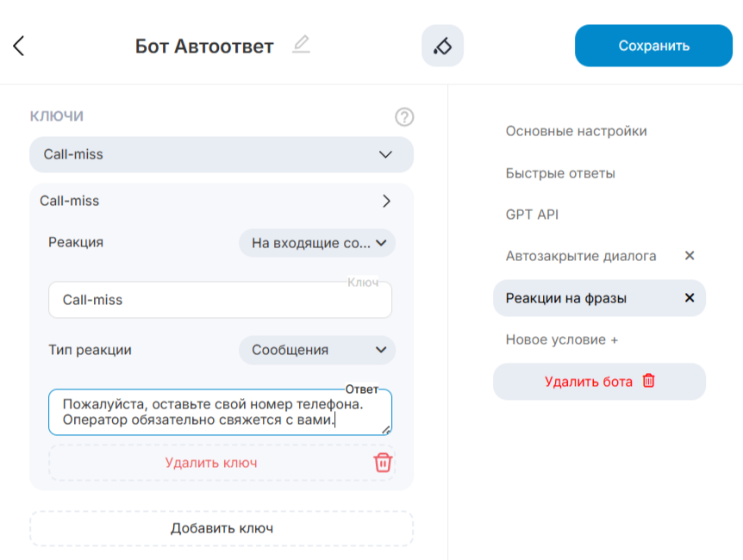This screenshot has width=743, height=560.
Task: Click the red trash icon for key
Action: pos(383,463)
